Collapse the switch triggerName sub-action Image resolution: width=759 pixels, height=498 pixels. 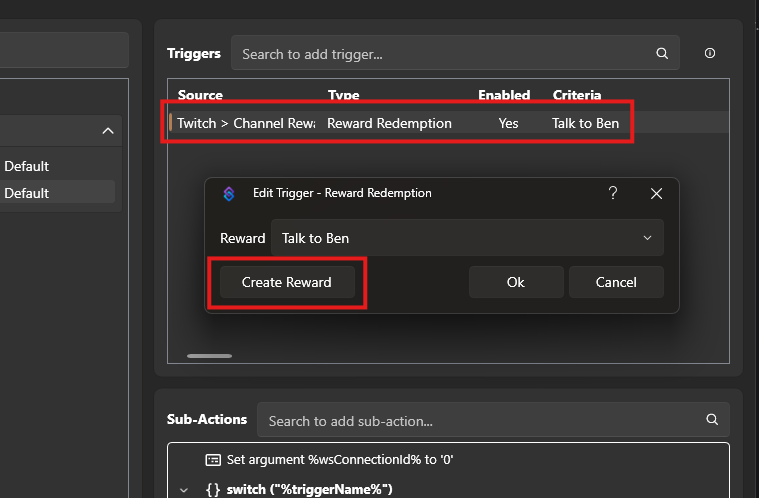(184, 490)
